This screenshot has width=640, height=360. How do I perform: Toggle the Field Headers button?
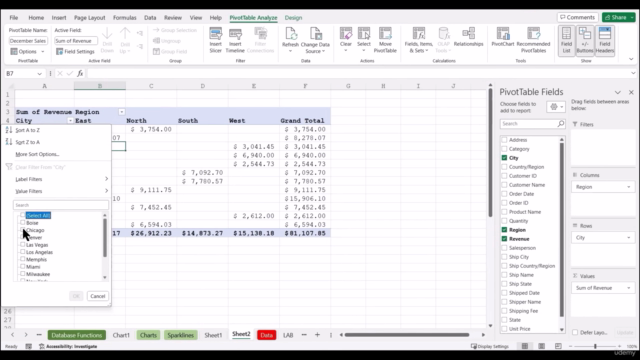point(604,40)
